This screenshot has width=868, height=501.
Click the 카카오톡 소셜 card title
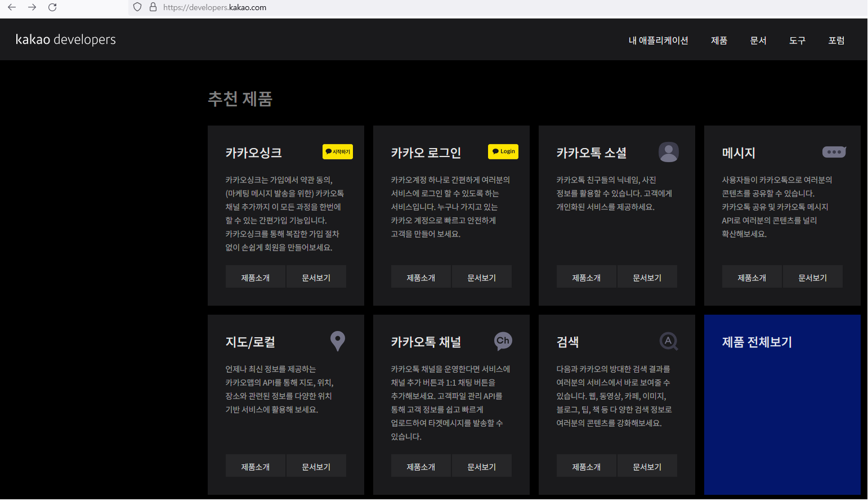[x=592, y=153]
